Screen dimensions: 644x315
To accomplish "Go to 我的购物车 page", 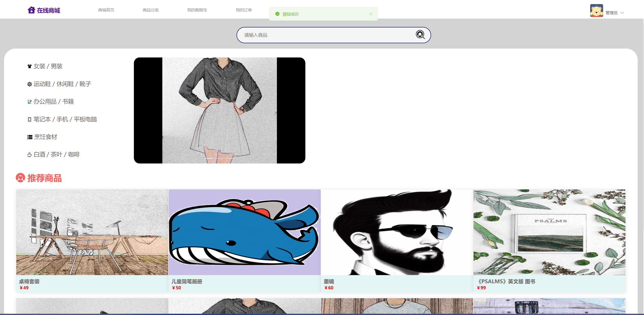I will (197, 10).
